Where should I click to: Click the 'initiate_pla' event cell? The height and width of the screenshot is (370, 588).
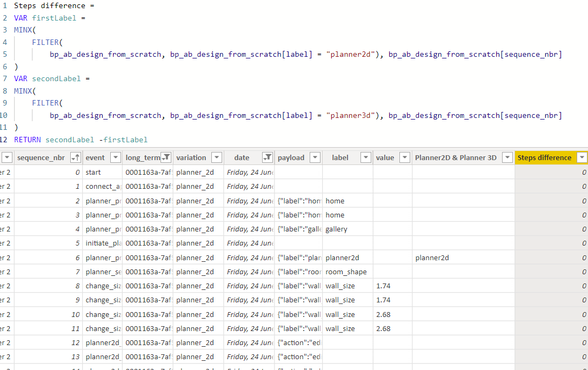103,243
